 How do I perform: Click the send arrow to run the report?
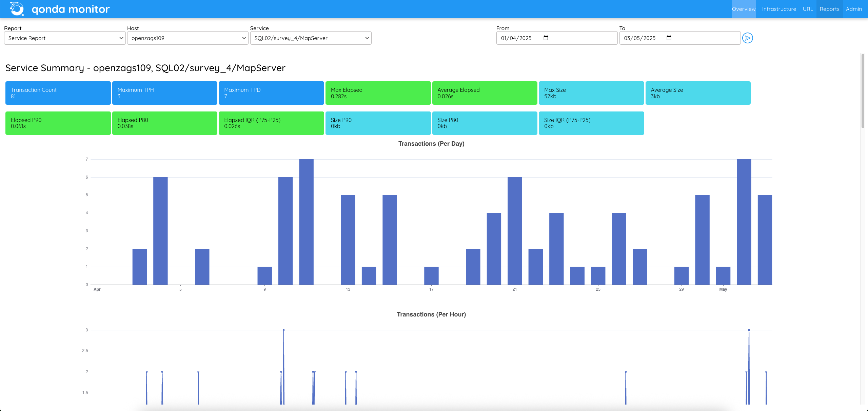pos(748,38)
